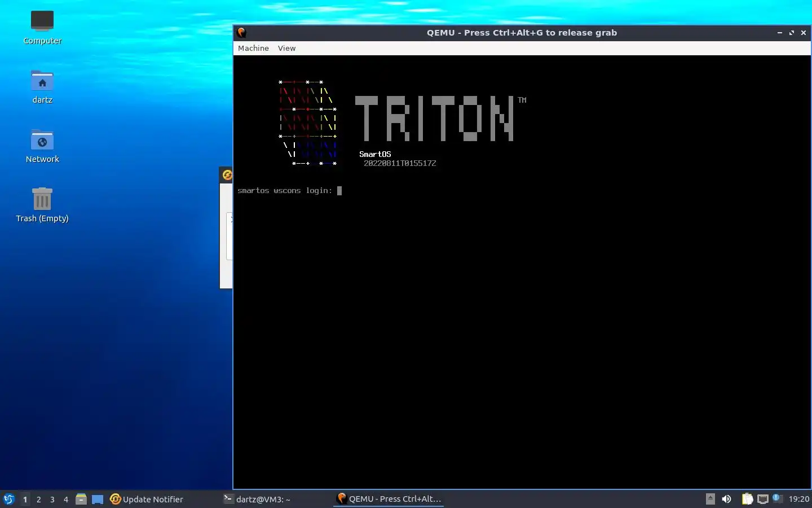Close the QEMU window

pyautogui.click(x=804, y=33)
